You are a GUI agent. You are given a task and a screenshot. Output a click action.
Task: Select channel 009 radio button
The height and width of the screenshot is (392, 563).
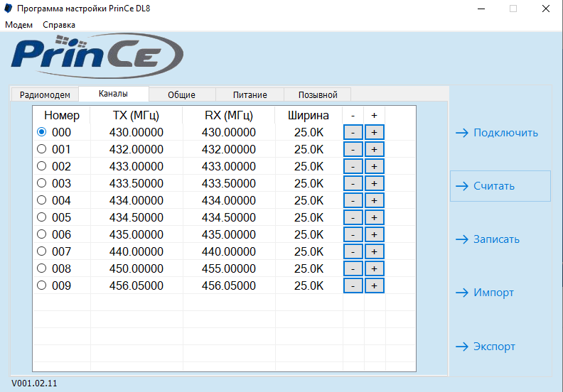pyautogui.click(x=42, y=285)
